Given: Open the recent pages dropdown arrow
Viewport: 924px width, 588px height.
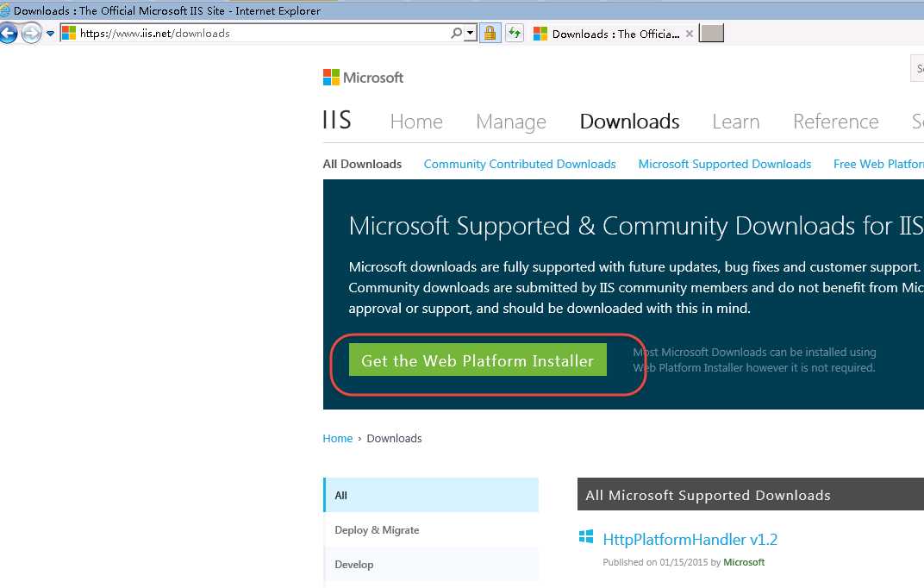Looking at the screenshot, I should pyautogui.click(x=51, y=34).
